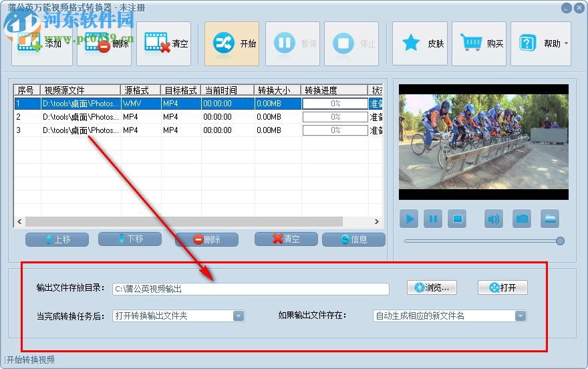Viewport: 588px width, 369px height.
Task: Click the 打开 open output folder button
Action: point(502,287)
